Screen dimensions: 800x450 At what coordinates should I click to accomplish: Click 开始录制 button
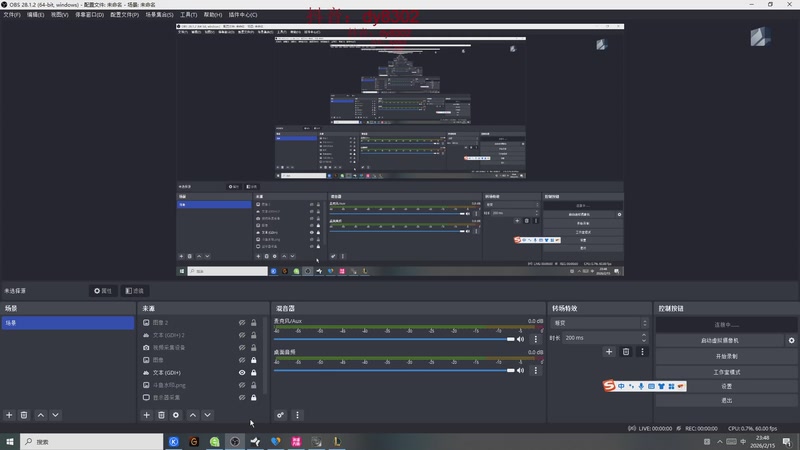[727, 356]
